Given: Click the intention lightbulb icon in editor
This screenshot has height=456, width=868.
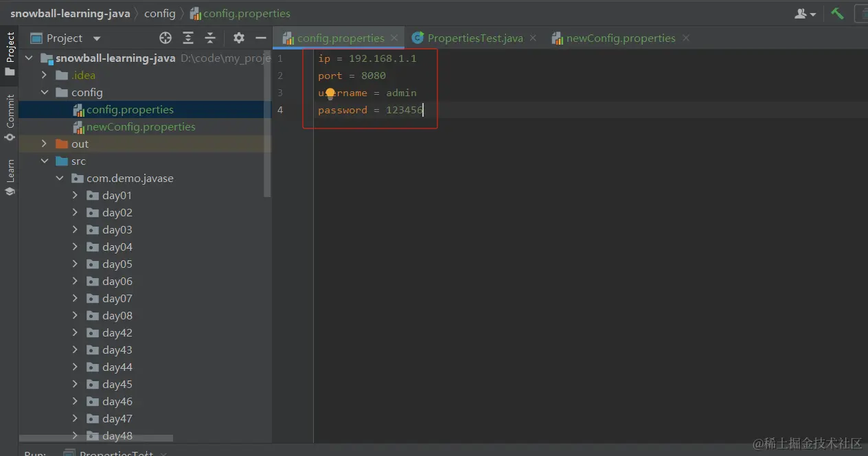Looking at the screenshot, I should (330, 94).
